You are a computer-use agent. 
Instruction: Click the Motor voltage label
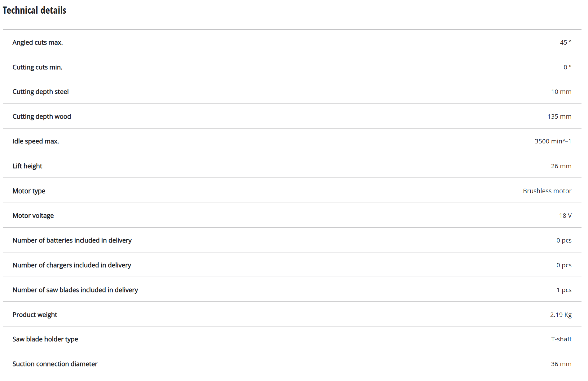click(x=33, y=216)
